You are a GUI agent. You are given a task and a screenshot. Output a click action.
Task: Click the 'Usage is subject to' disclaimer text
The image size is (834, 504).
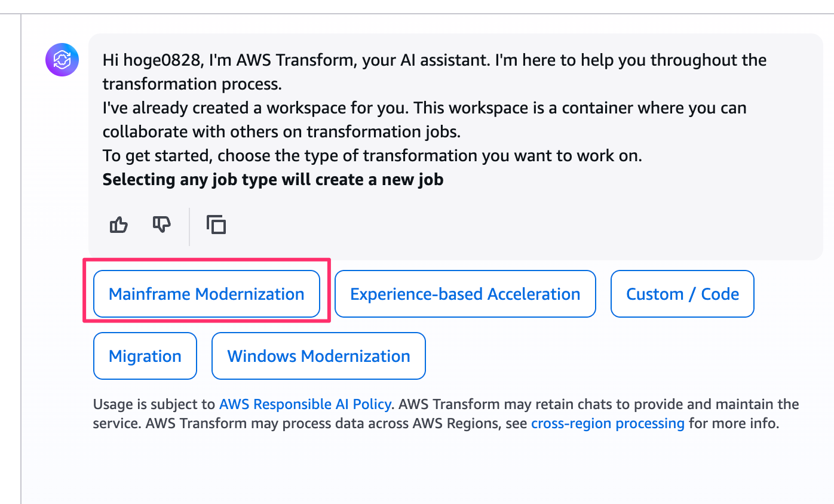click(154, 404)
